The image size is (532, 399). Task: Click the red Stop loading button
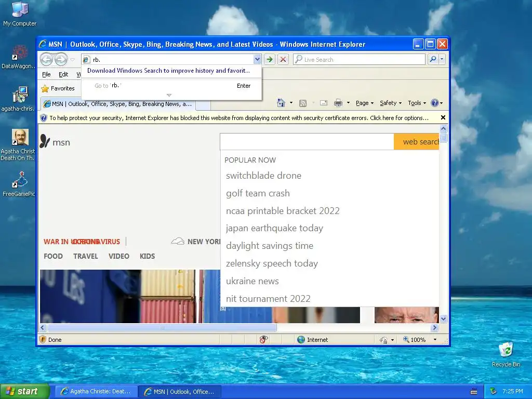283,59
